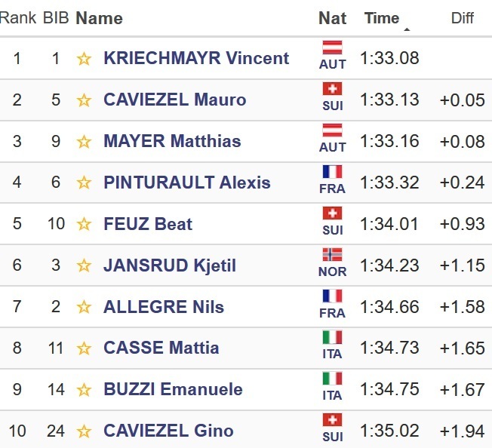This screenshot has height=448, width=492.
Task: Click Austria flag in KRIECHMAYR row
Action: (332, 48)
